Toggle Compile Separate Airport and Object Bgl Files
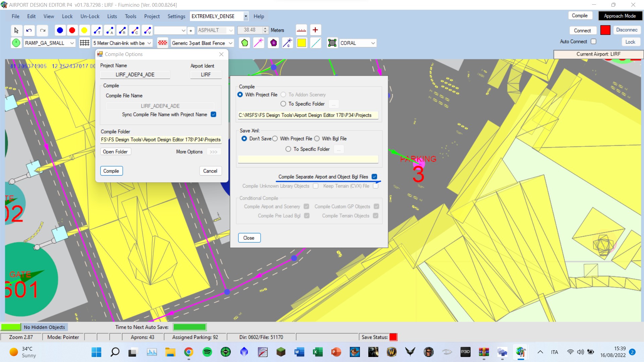This screenshot has width=644, height=362. [x=374, y=177]
